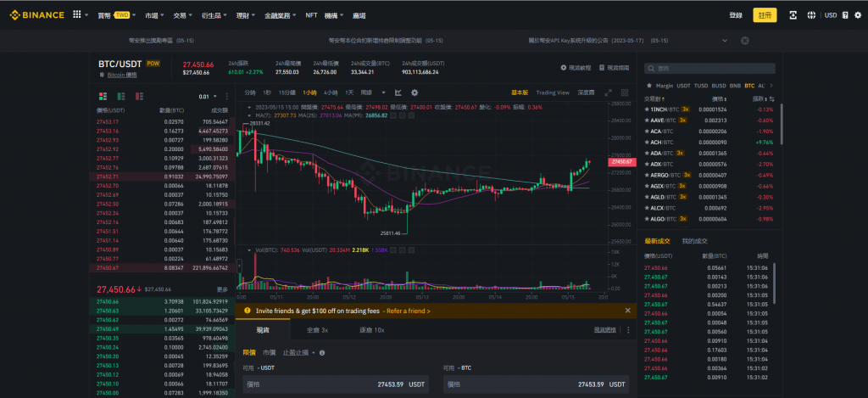Image resolution: width=868 pixels, height=398 pixels.
Task: Open the apps grid menu icon
Action: coord(76,15)
